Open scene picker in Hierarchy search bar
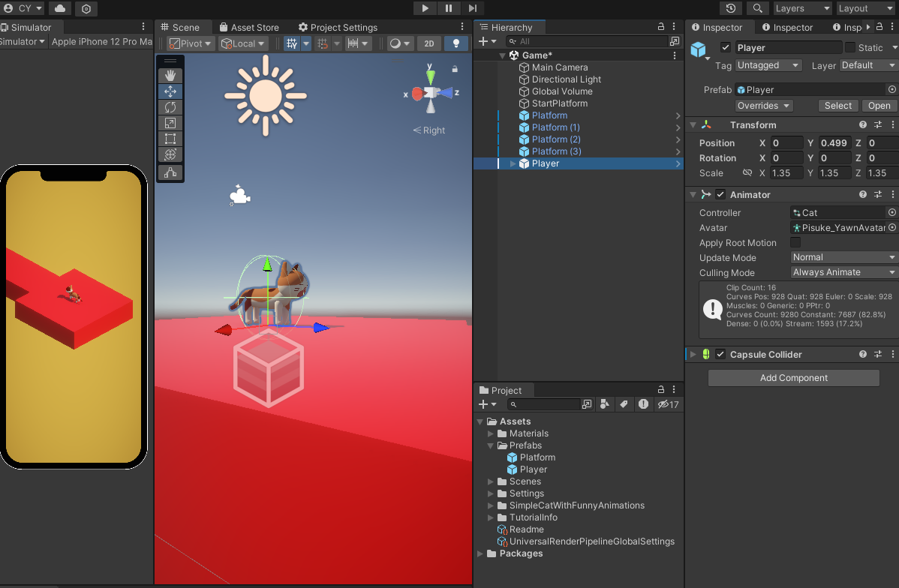Image resolution: width=899 pixels, height=588 pixels. coord(675,41)
